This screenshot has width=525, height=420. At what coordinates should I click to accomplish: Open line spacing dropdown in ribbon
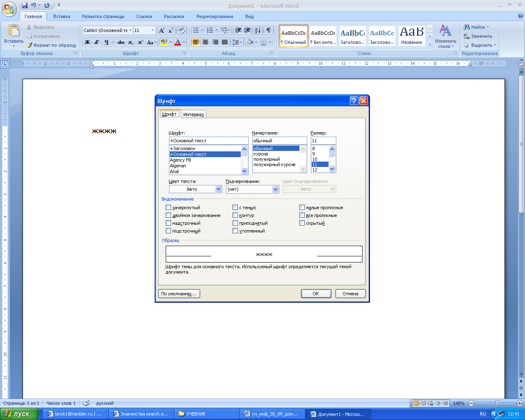pos(237,42)
